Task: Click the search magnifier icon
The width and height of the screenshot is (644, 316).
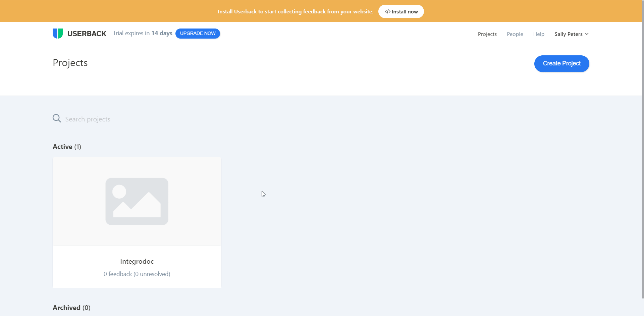Action: [x=57, y=118]
